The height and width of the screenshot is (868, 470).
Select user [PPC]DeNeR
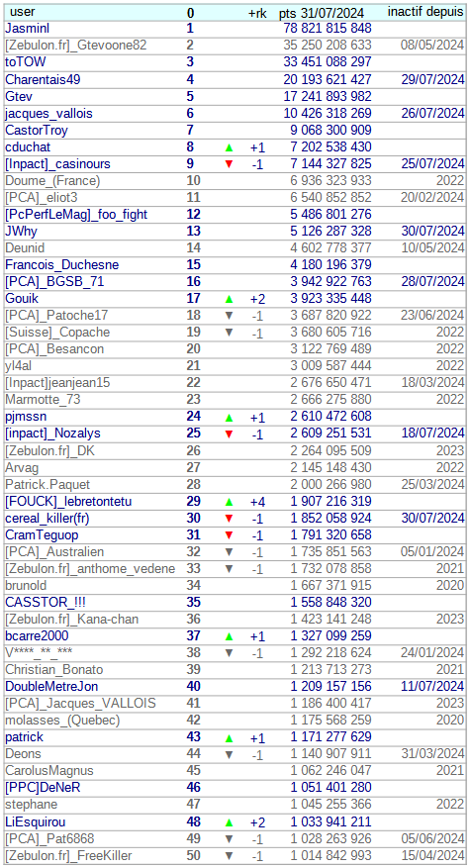coord(43,788)
